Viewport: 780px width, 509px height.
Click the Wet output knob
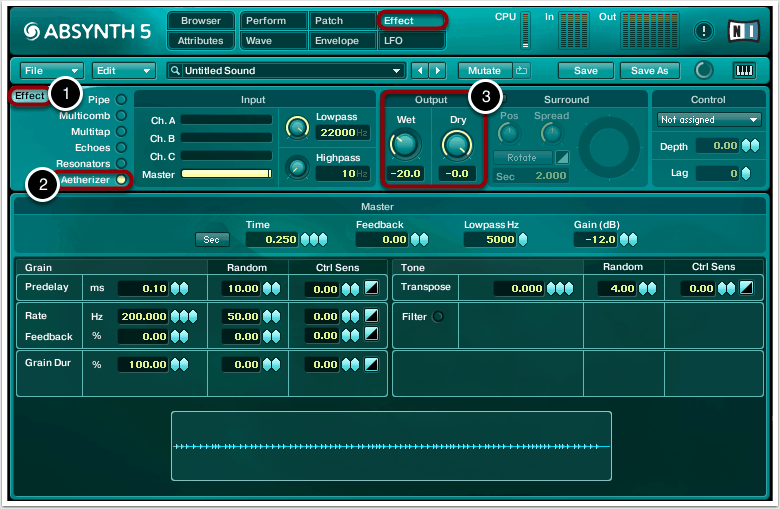406,145
